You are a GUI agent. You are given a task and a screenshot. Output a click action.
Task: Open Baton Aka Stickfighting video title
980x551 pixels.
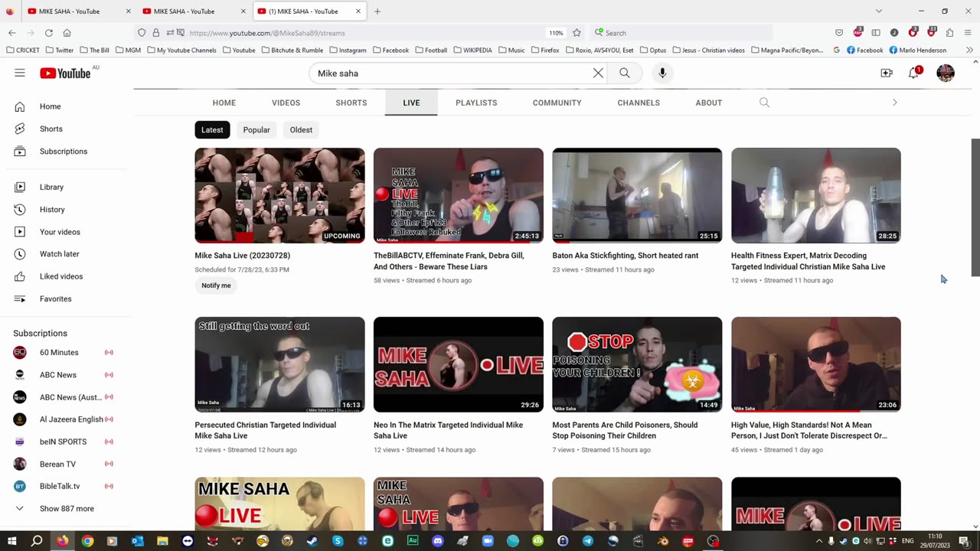[626, 256]
